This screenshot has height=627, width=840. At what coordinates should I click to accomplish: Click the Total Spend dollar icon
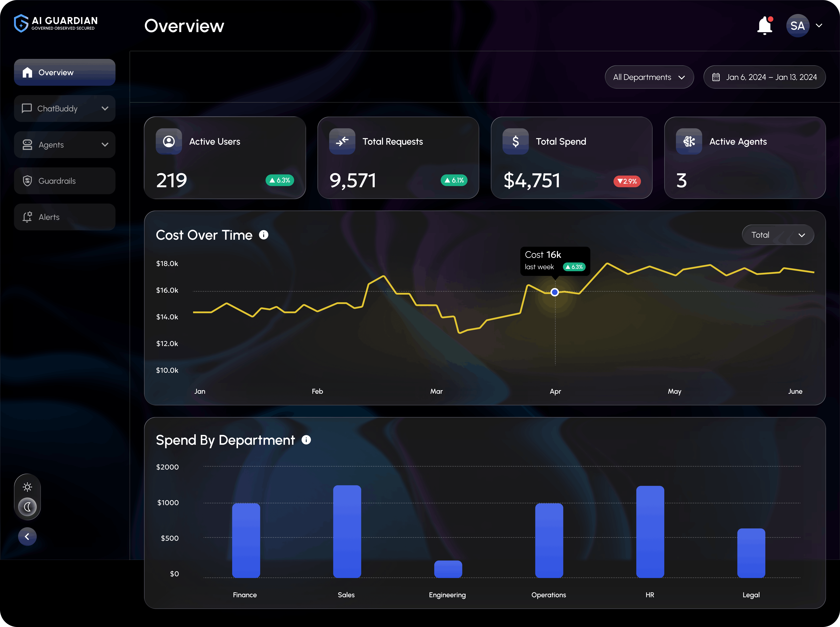coord(516,142)
